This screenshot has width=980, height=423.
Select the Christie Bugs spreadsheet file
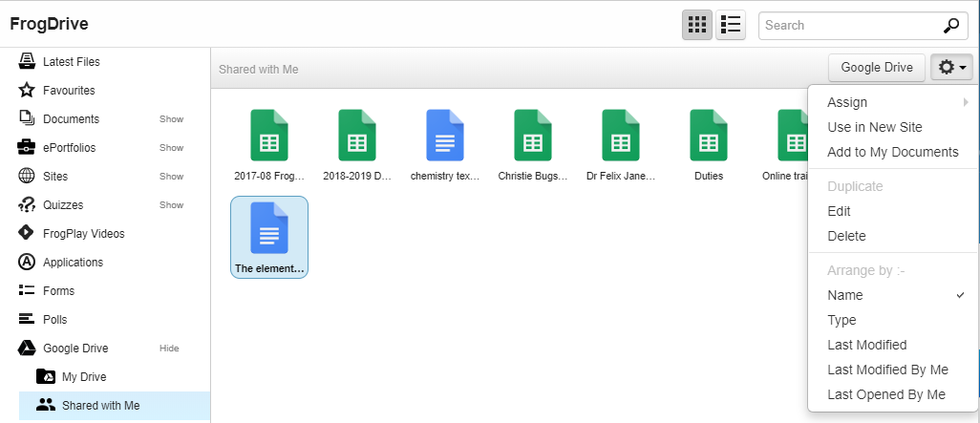click(x=532, y=145)
